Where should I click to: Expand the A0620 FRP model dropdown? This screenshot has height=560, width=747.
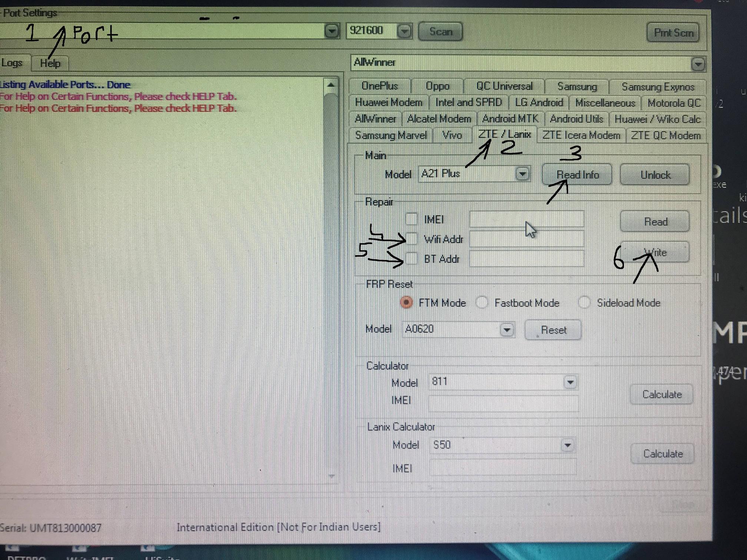point(507,329)
